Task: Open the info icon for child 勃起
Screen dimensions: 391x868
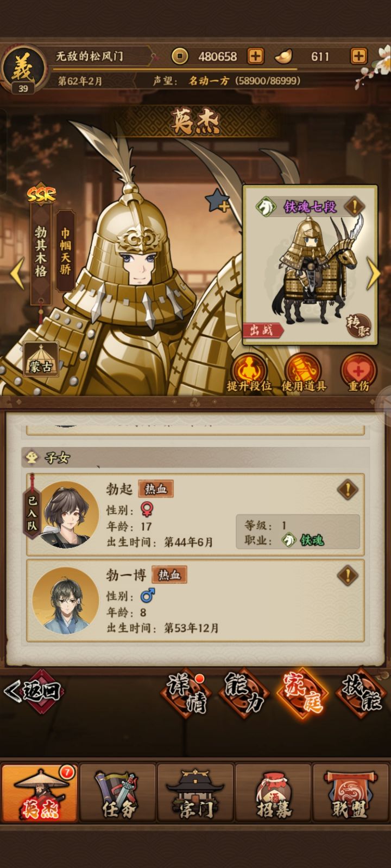Action: tap(348, 489)
